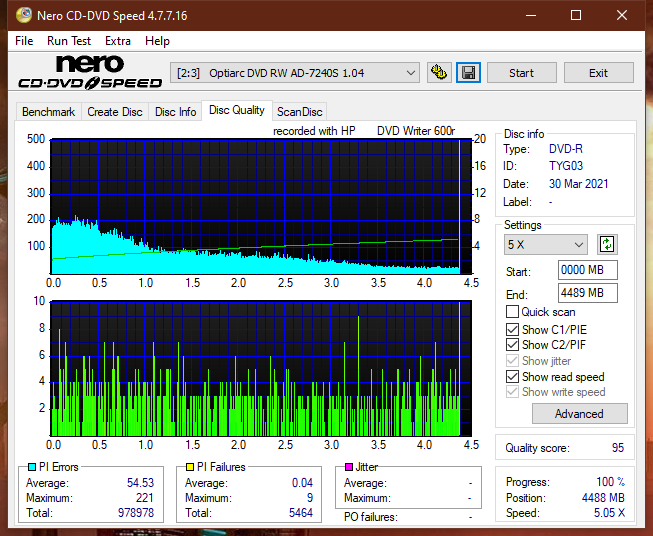Viewport: 653px width, 536px height.
Task: Close the Nero CD-DVD Speed window
Action: pos(622,15)
